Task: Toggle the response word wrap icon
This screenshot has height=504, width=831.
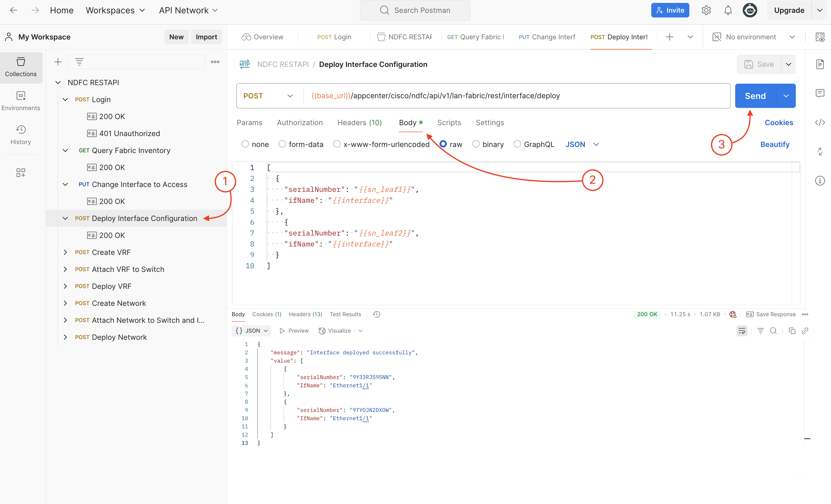Action: pos(742,331)
